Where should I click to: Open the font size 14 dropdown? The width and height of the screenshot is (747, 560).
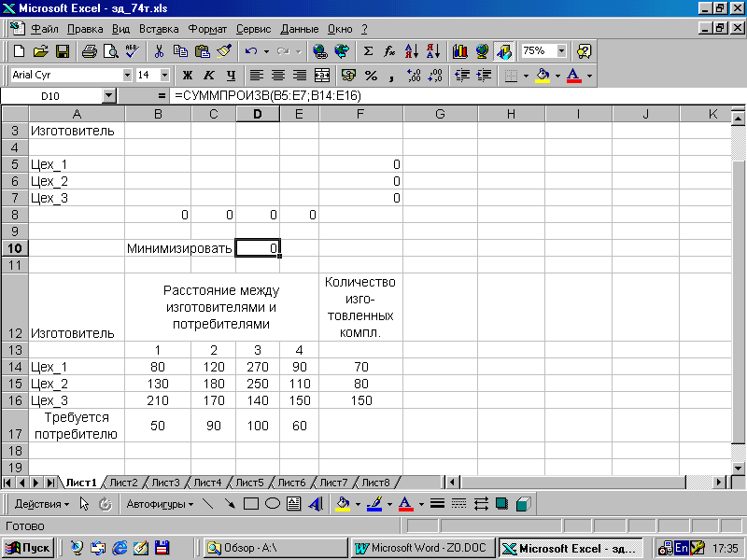[x=164, y=76]
